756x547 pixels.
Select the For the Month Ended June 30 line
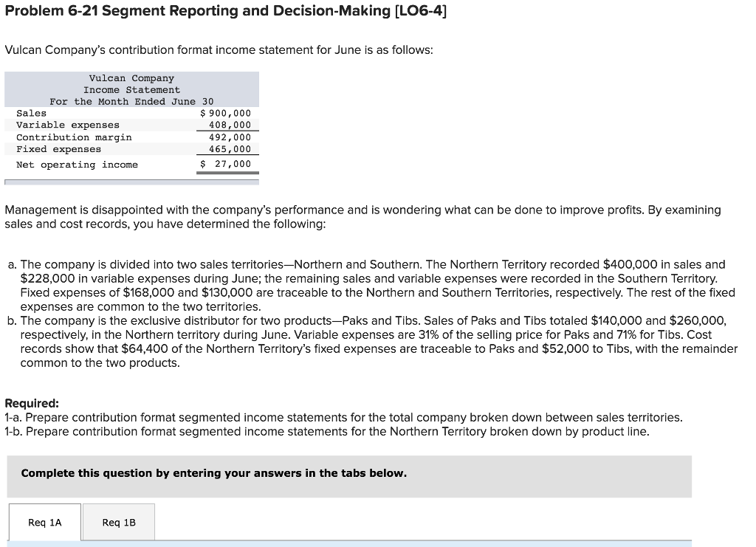(131, 101)
